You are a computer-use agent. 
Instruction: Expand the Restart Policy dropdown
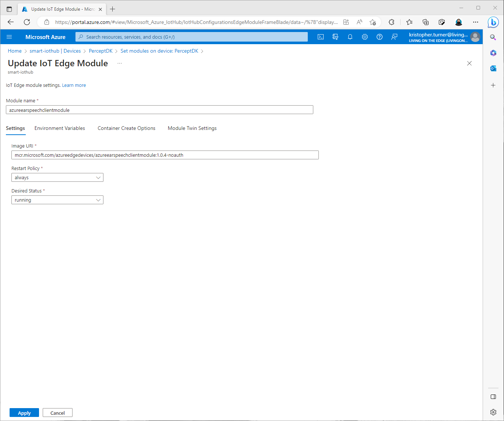coord(57,177)
